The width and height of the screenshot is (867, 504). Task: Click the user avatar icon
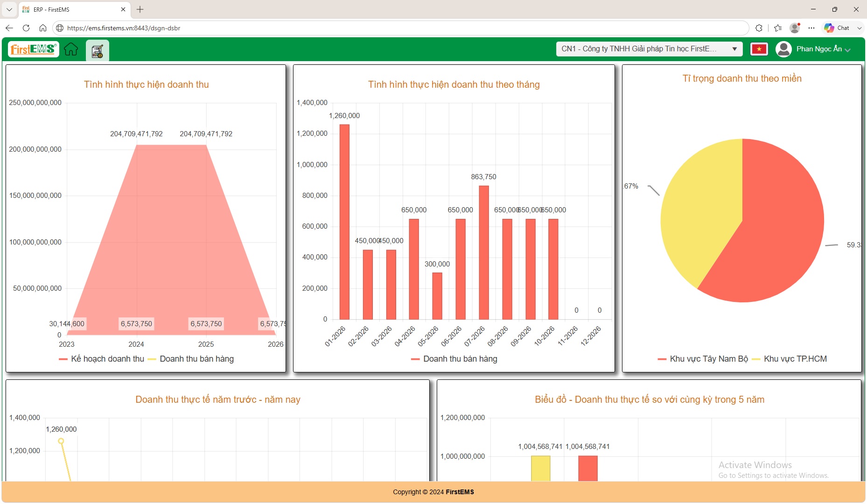pyautogui.click(x=783, y=49)
